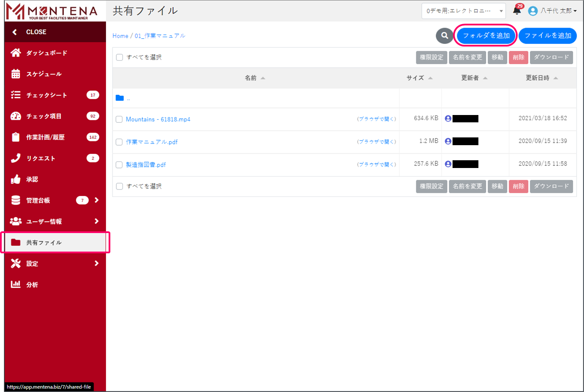
Task: Open 製造指図書.pdf file link
Action: (146, 165)
